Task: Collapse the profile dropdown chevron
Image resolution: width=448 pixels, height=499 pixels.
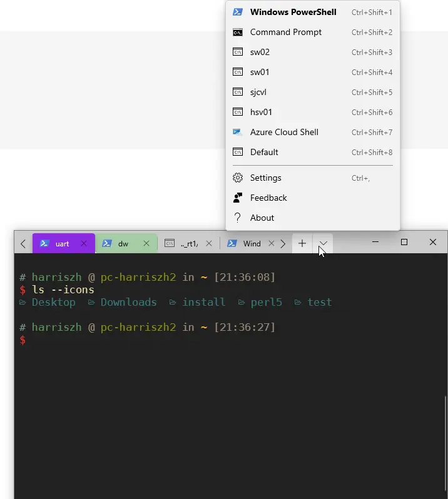Action: [x=323, y=243]
